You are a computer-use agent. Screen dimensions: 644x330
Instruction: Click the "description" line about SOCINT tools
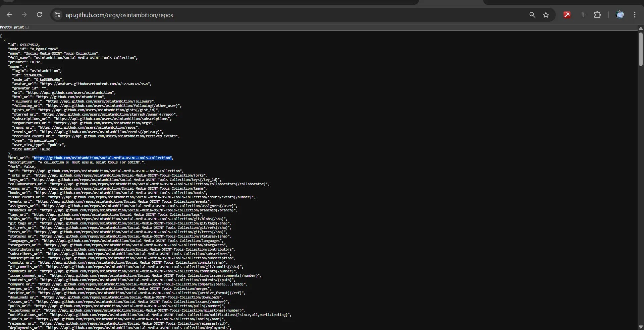click(x=77, y=162)
